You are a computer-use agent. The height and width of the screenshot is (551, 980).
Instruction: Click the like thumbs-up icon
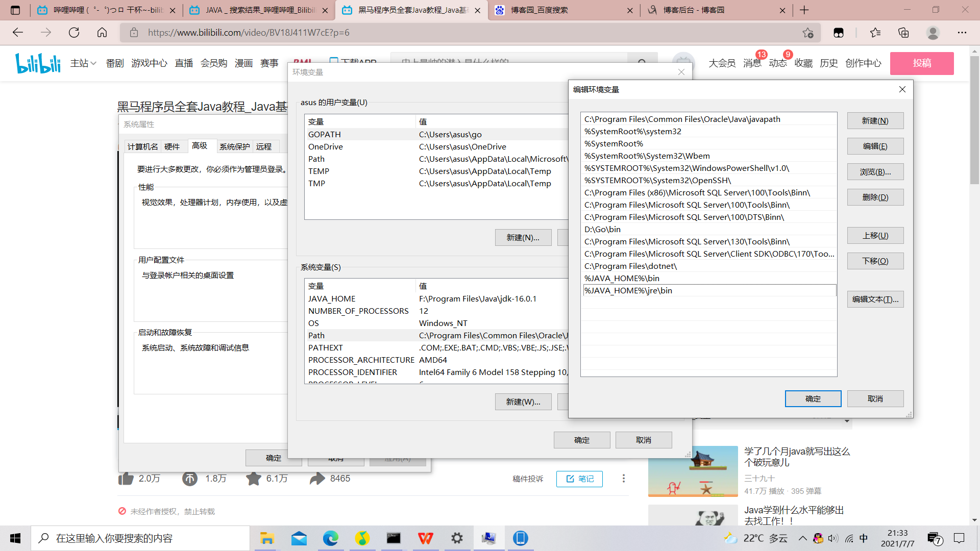point(126,479)
